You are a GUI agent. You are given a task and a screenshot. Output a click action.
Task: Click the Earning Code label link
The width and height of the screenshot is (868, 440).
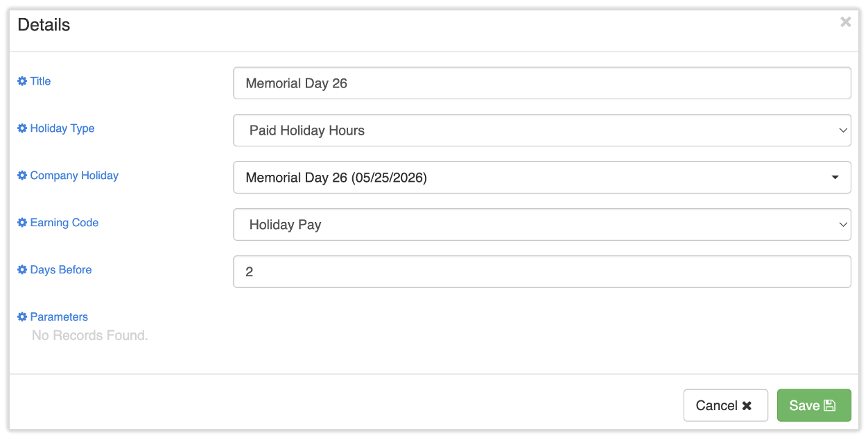[x=64, y=223]
